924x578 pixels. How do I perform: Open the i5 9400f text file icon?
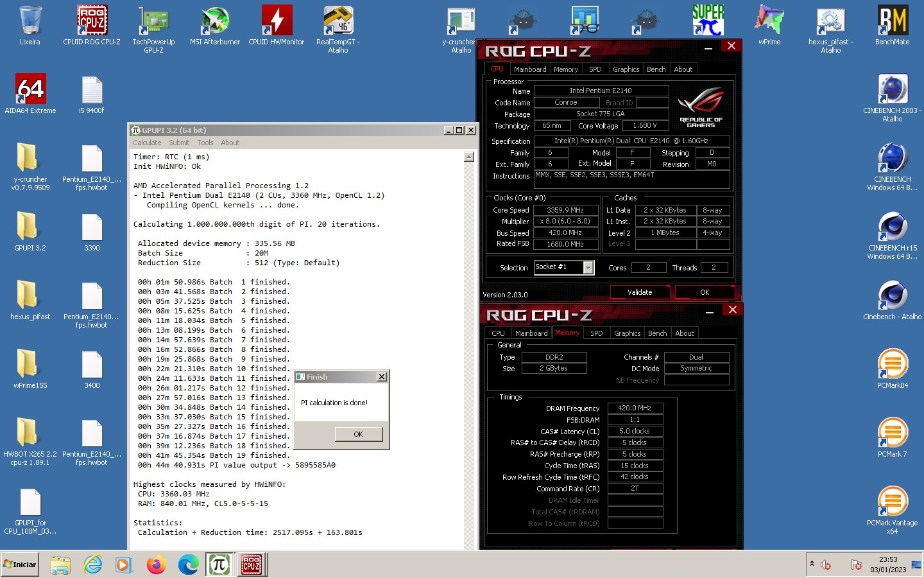(x=92, y=94)
